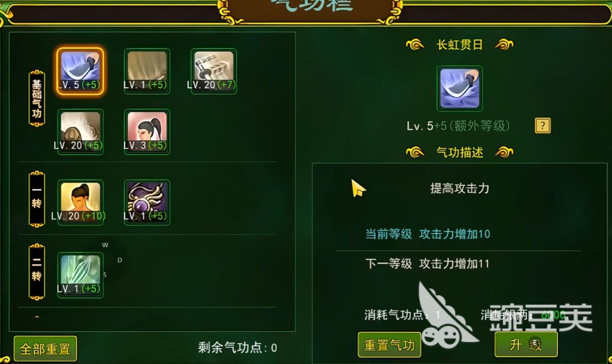
Task: Click the 下一等级 attack bonus line
Action: coord(427,264)
